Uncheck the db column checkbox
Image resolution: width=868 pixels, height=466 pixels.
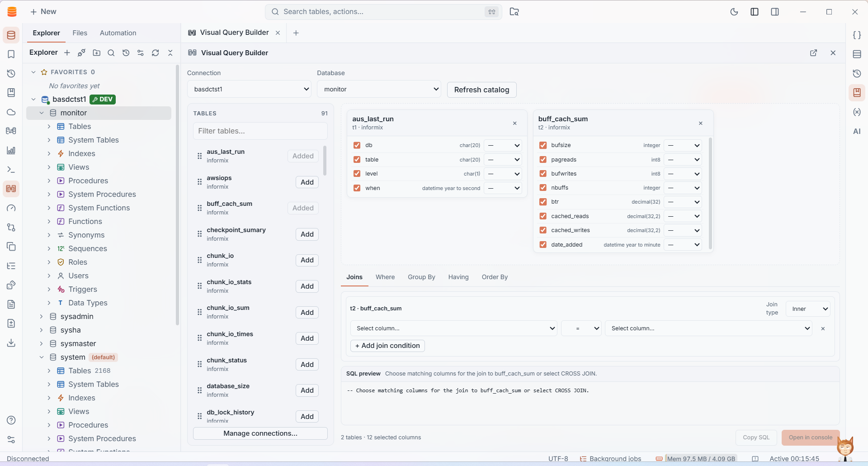point(357,145)
